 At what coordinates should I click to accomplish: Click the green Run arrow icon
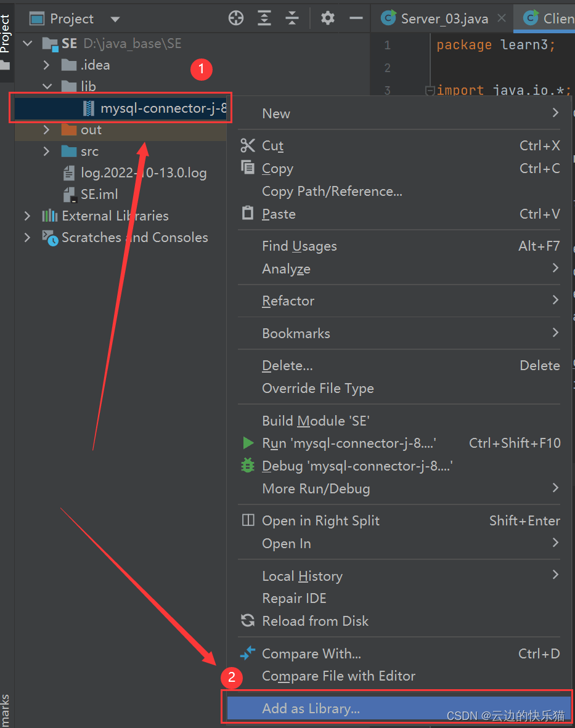coord(248,443)
